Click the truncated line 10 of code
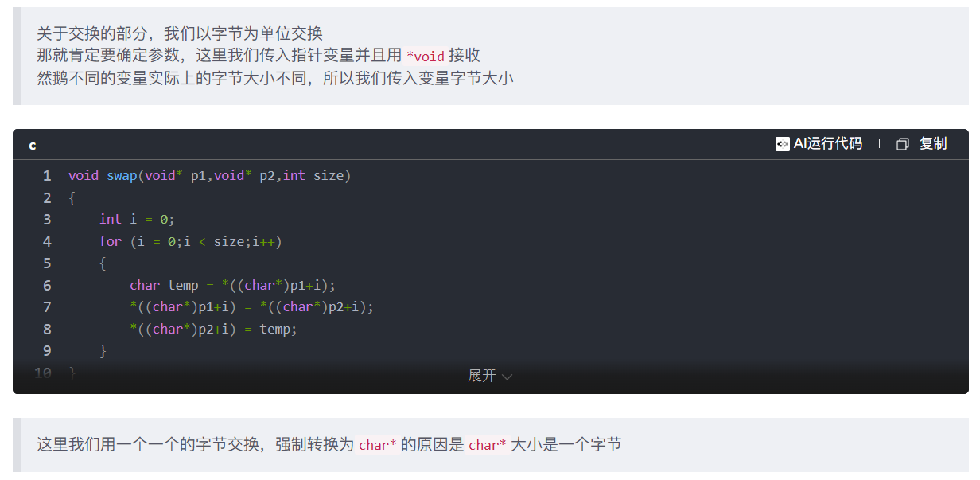This screenshot has width=980, height=480. (72, 371)
